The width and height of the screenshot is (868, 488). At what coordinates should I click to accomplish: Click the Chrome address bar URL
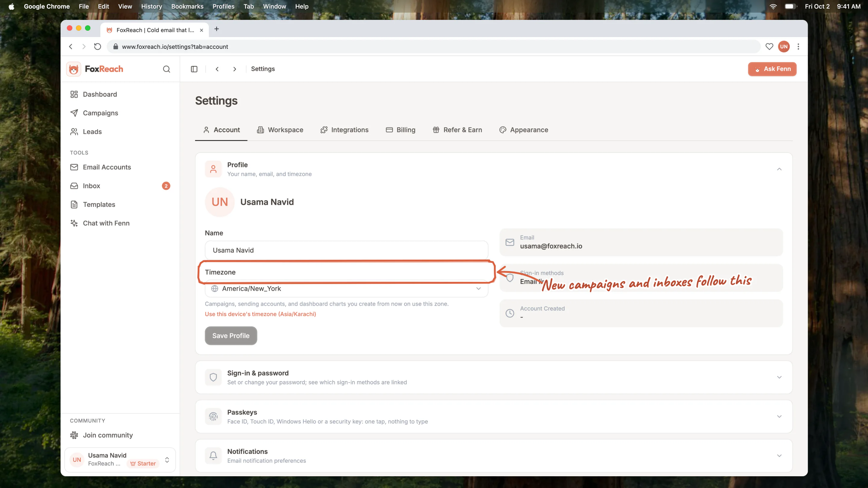175,47
